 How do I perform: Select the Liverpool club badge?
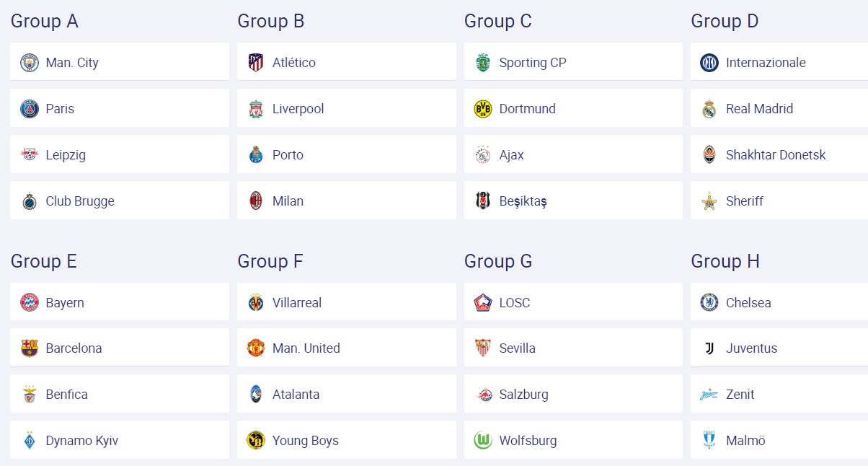pyautogui.click(x=256, y=109)
